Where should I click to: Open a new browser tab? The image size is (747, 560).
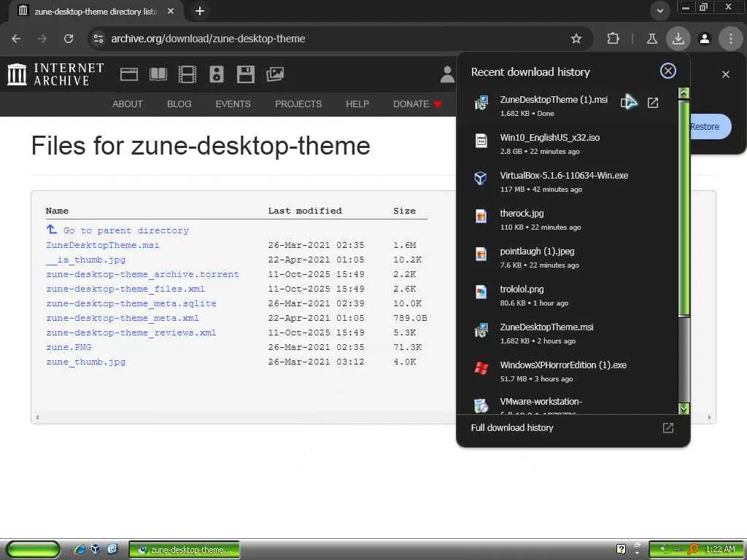click(200, 10)
